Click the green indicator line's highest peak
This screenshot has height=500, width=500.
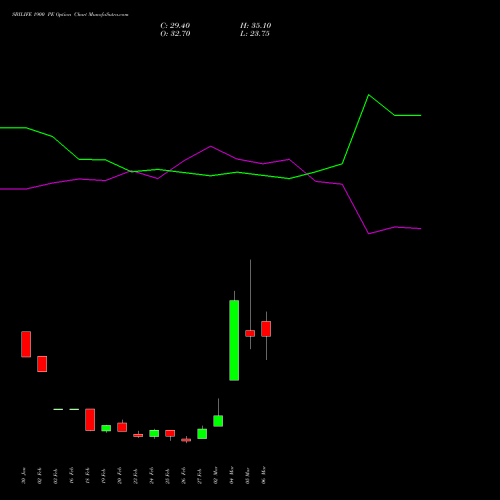[x=369, y=95]
